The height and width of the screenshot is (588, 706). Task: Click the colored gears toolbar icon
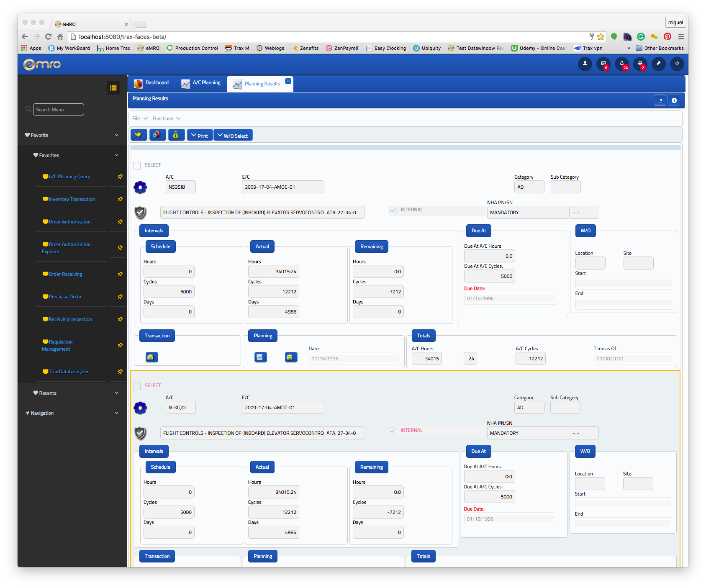[157, 135]
